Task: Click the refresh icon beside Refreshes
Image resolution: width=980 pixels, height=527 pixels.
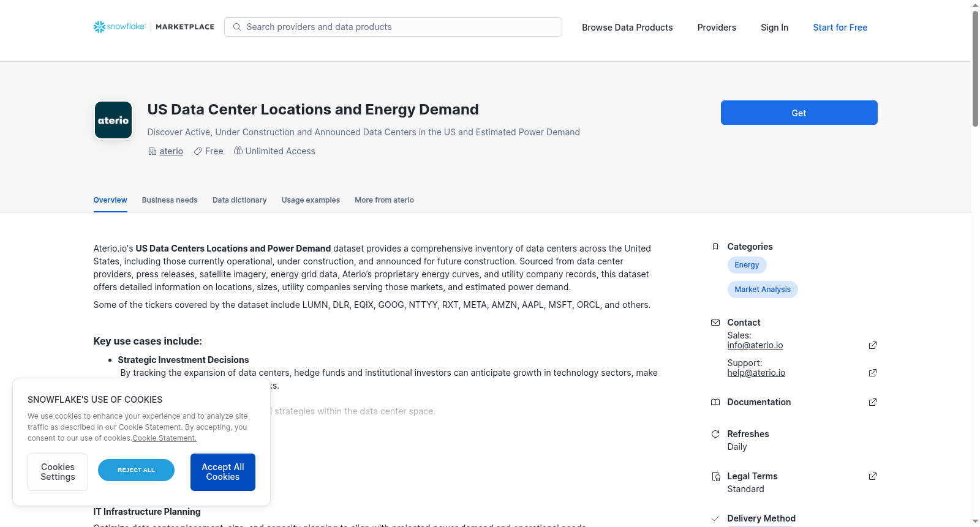Action: point(715,434)
